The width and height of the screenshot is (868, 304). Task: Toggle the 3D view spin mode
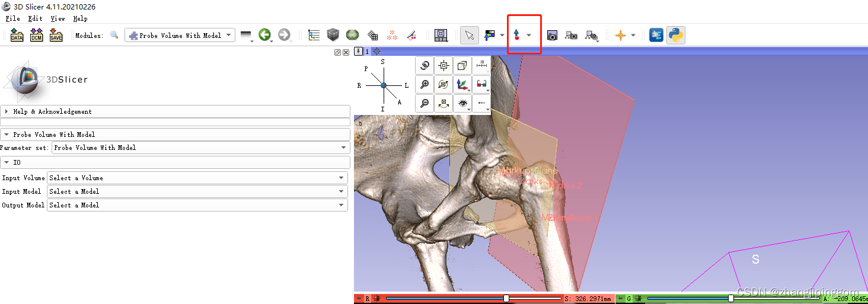point(443,84)
